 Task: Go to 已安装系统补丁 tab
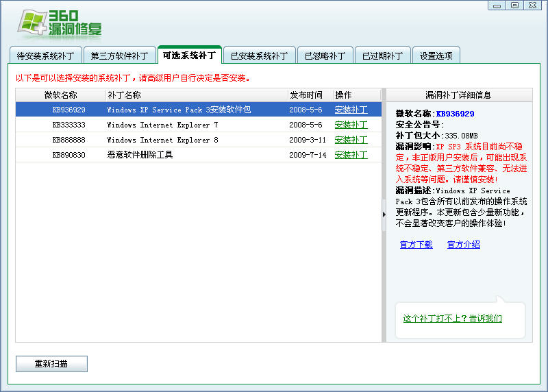pyautogui.click(x=260, y=56)
